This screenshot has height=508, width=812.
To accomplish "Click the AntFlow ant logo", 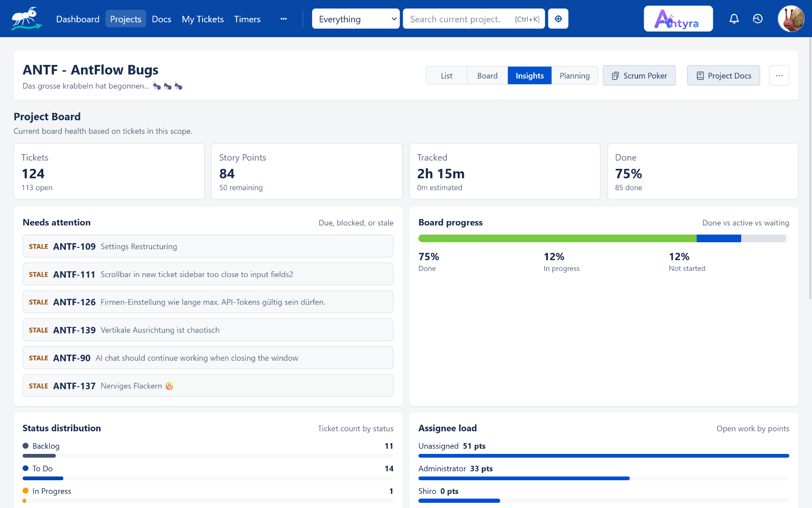I will (26, 19).
